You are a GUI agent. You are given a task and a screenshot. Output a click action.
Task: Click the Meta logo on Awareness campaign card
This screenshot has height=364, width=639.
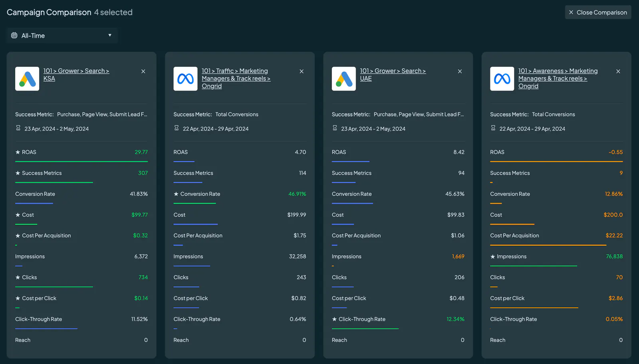(x=502, y=79)
